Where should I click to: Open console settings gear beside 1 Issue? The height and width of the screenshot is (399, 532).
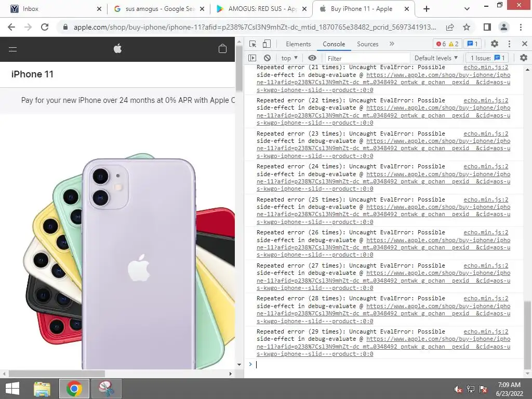point(524,58)
